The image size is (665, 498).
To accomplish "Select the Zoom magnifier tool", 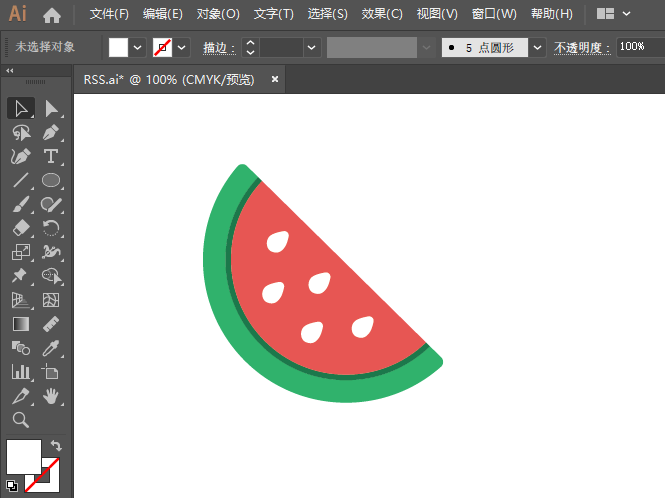I will (x=20, y=420).
